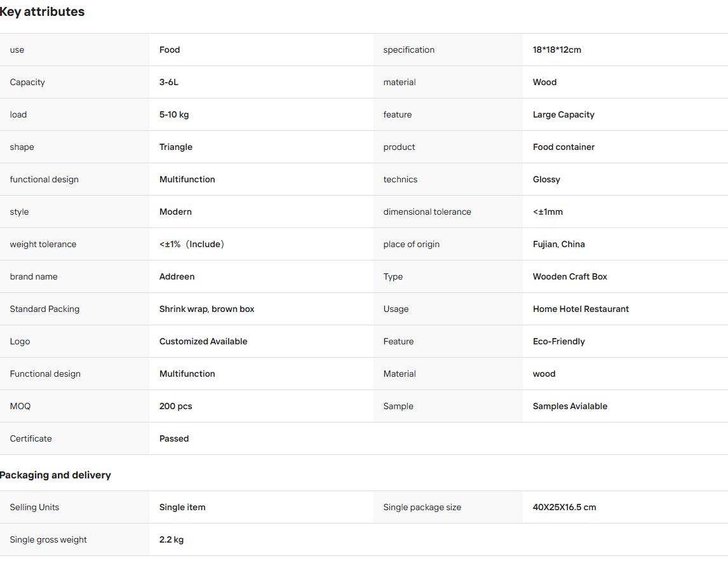Click the Key attributes heading

42,11
